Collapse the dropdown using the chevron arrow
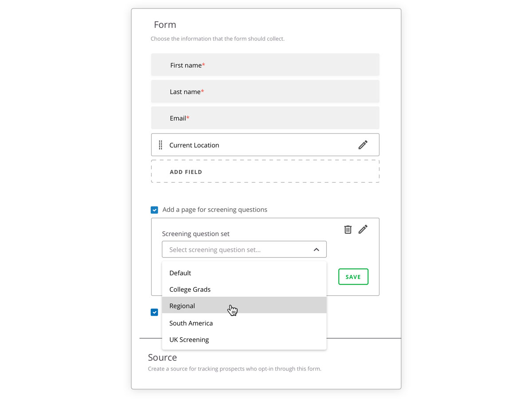532x399 pixels. tap(316, 250)
